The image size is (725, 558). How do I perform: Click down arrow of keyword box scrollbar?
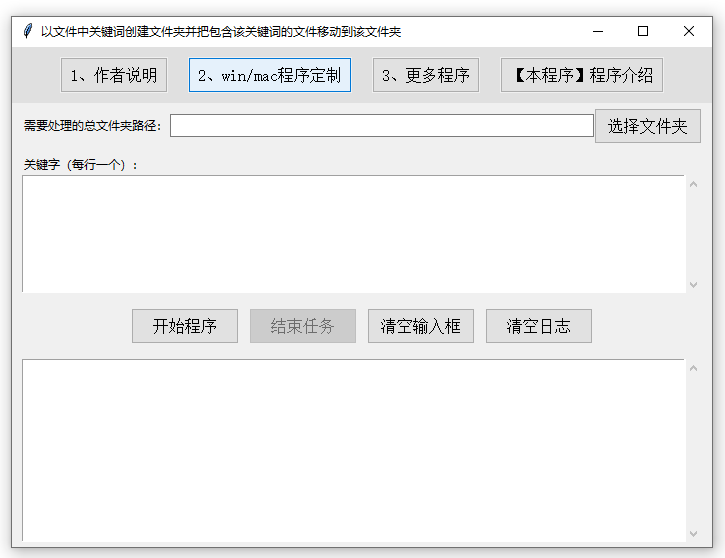pyautogui.click(x=693, y=285)
